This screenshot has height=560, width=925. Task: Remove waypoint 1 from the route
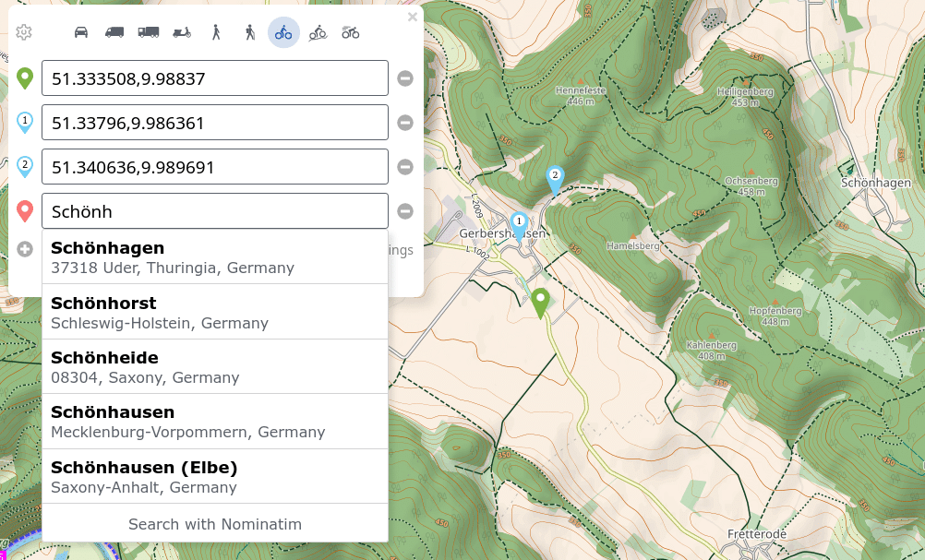(x=405, y=123)
